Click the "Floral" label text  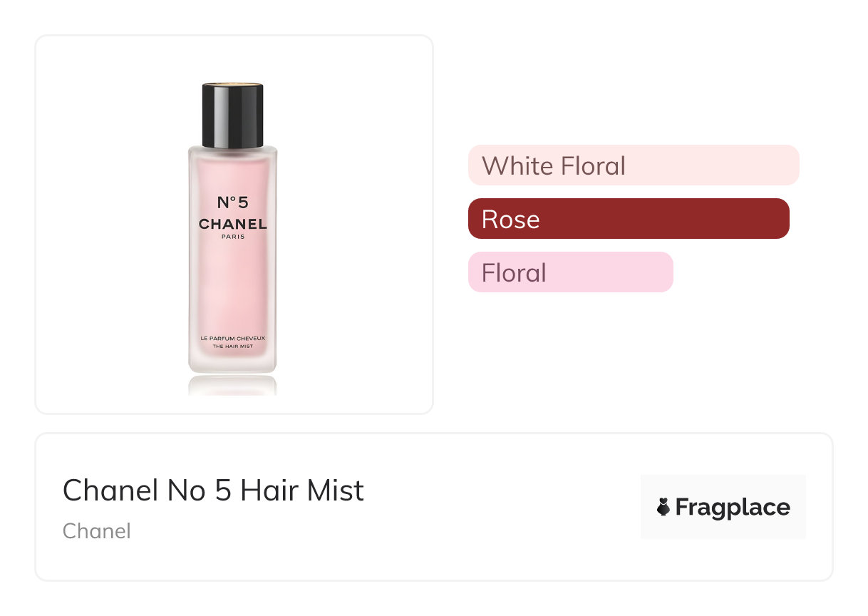(514, 272)
